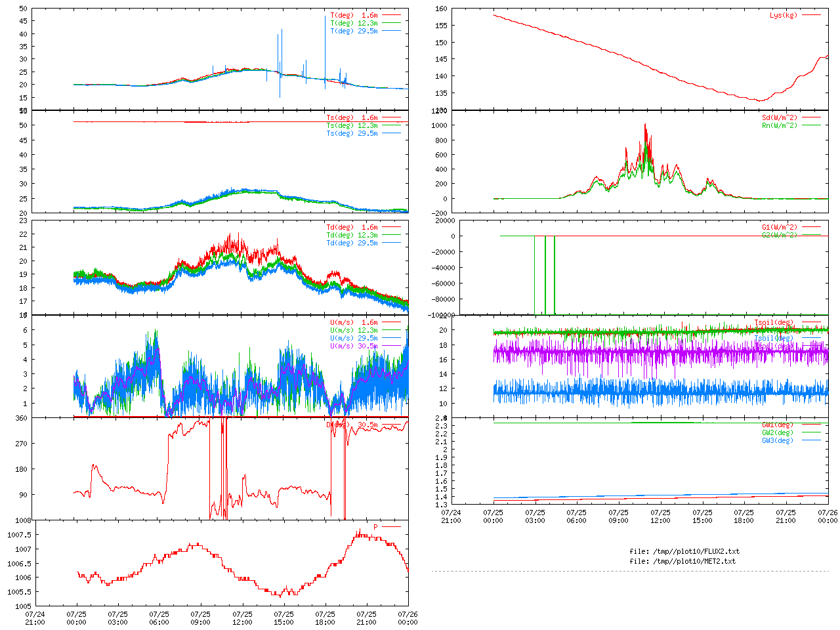Click the GW3(deg) legend label

point(777,440)
